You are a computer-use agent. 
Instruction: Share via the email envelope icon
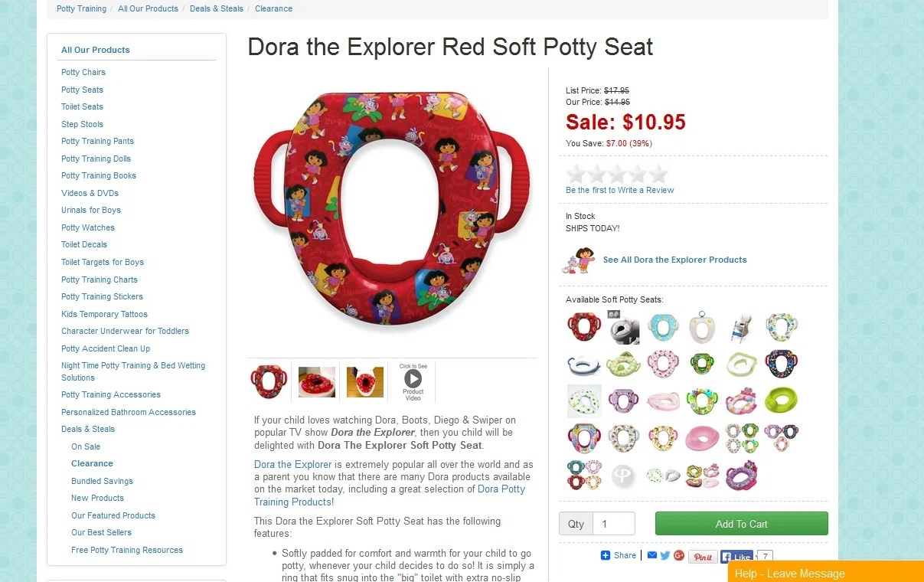(652, 555)
